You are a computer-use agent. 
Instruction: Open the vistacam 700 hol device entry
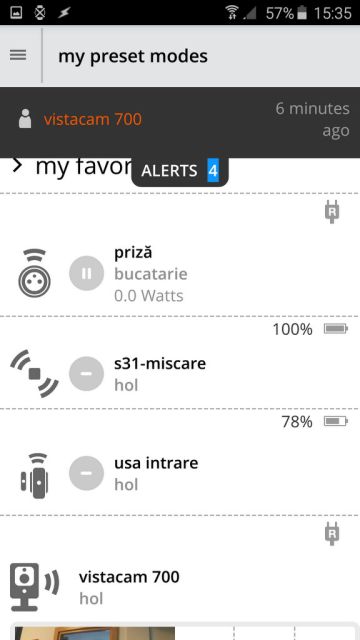(x=180, y=588)
